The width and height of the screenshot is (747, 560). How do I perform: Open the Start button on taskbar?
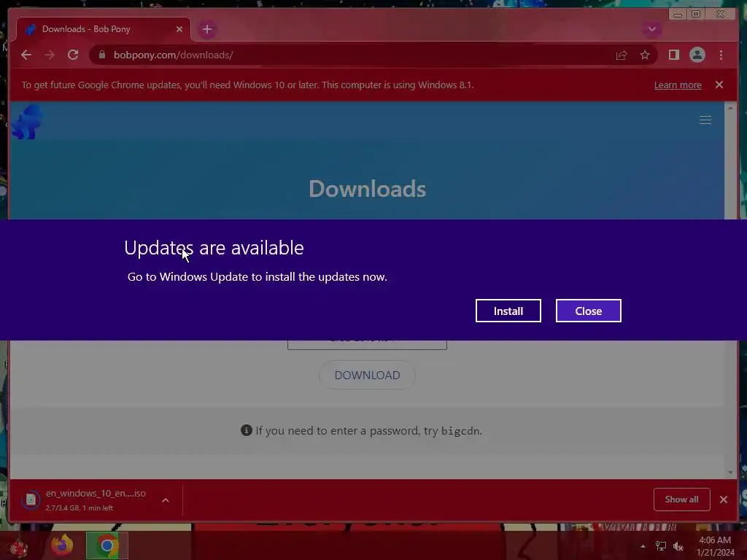[18, 548]
